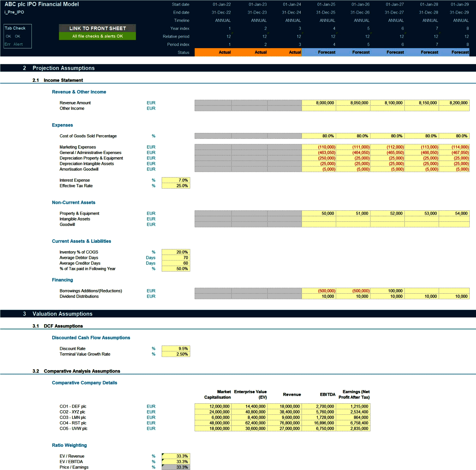Select the 3.1 DCF Assumptions heading
The height and width of the screenshot is (470, 476).
[x=58, y=326]
